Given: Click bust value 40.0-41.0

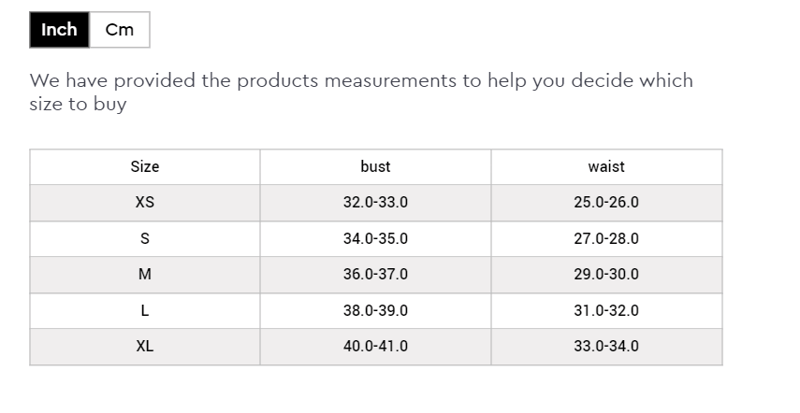Looking at the screenshot, I should pos(375,347).
